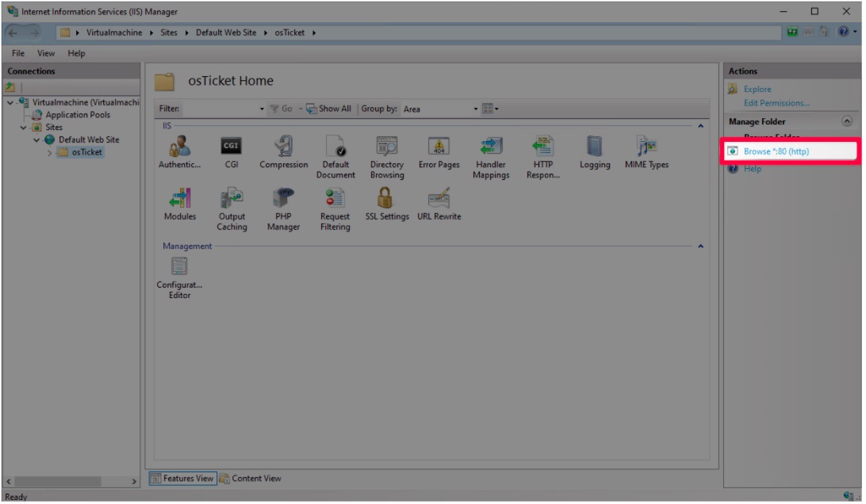Click the refresh page icon in address bar
866x504 pixels.
coord(792,32)
